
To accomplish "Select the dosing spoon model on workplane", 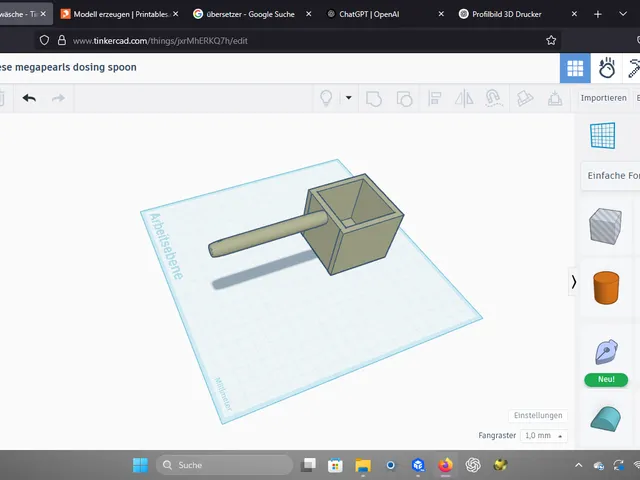I will [x=353, y=222].
